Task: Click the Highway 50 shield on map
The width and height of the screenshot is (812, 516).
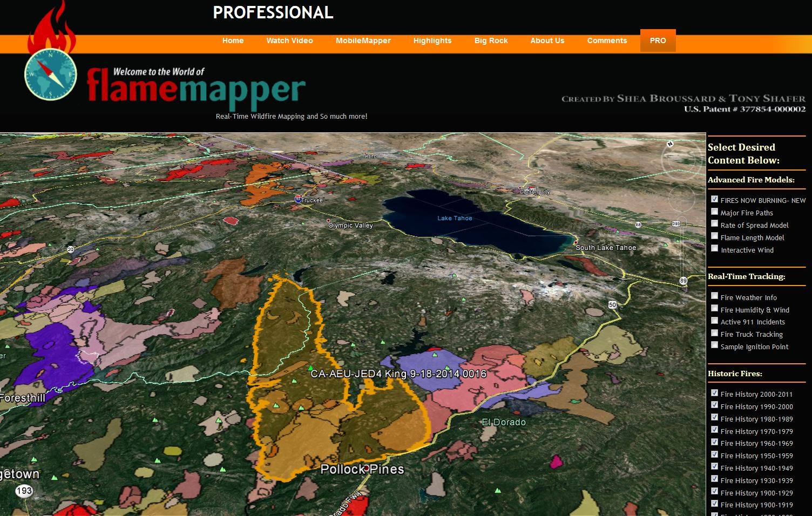Action: tap(612, 305)
